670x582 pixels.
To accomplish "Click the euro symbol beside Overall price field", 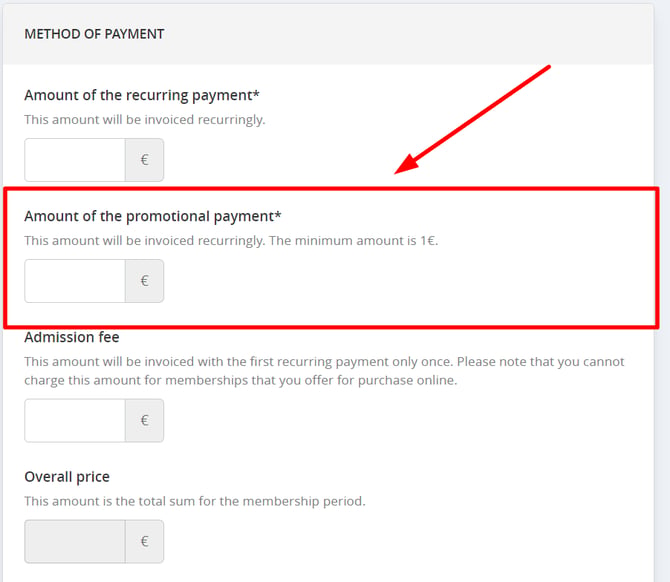I will pyautogui.click(x=144, y=541).
